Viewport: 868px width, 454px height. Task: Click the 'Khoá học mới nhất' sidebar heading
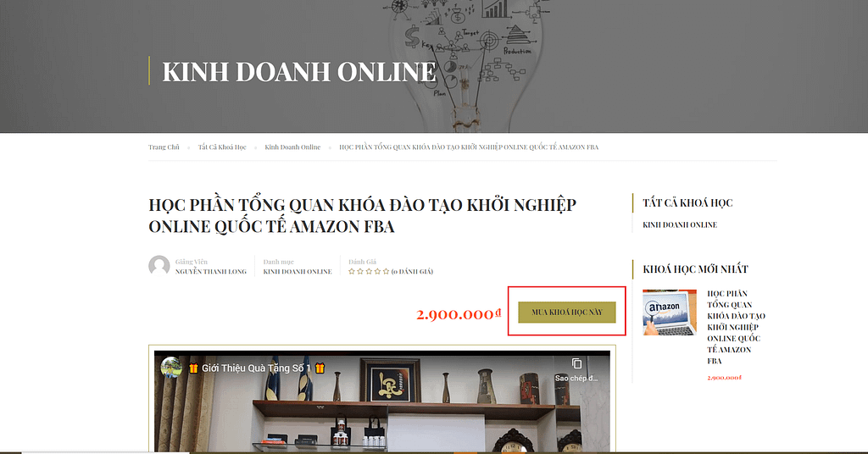point(695,269)
